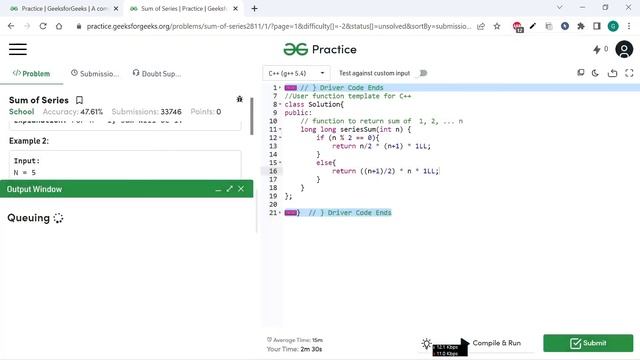640x360 pixels.
Task: Open the browser side panel
Action: point(596,26)
